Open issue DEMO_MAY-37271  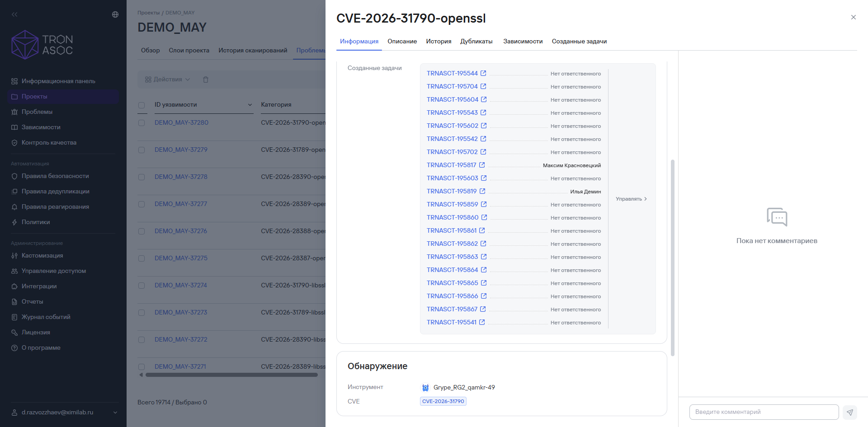pos(180,366)
